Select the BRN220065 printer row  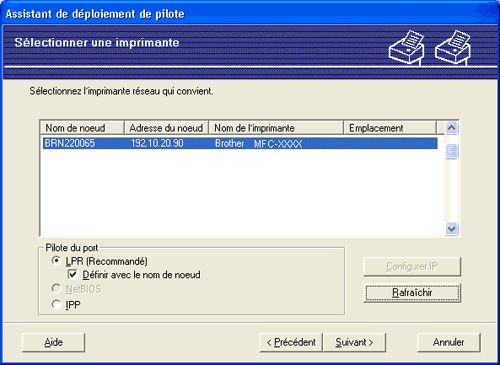pos(240,143)
